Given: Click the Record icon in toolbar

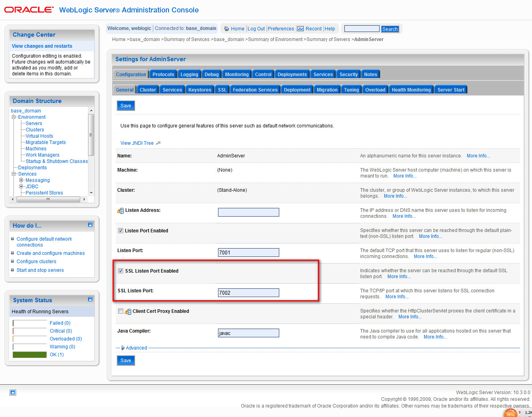Looking at the screenshot, I should tap(301, 29).
